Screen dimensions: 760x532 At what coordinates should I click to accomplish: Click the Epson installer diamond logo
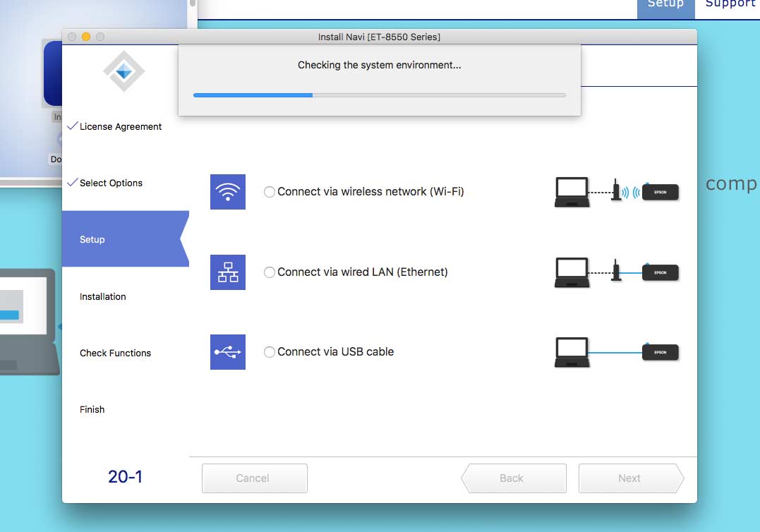coord(124,72)
